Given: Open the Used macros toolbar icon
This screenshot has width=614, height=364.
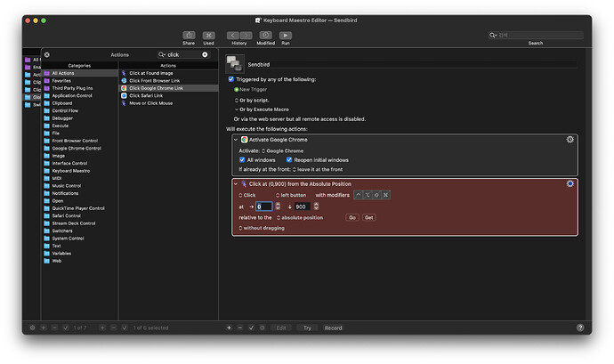Looking at the screenshot, I should [x=209, y=36].
